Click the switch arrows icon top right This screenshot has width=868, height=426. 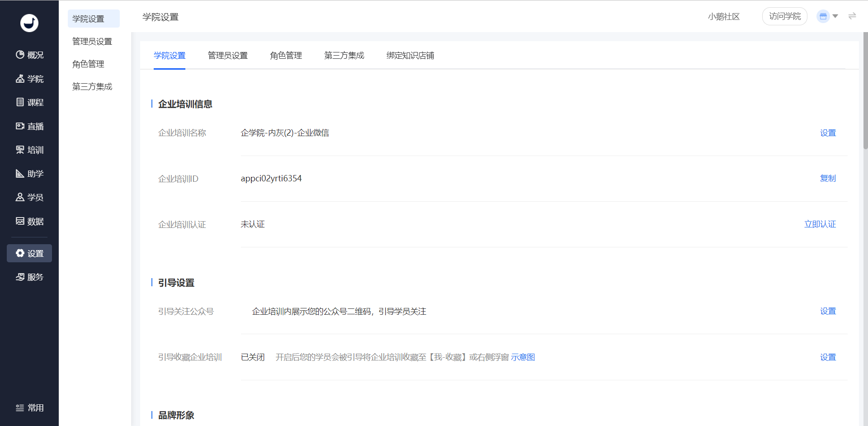pos(852,16)
